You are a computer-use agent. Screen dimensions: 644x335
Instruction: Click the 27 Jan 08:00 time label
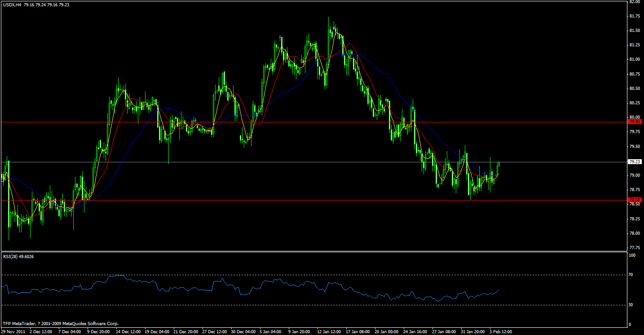tap(443, 331)
